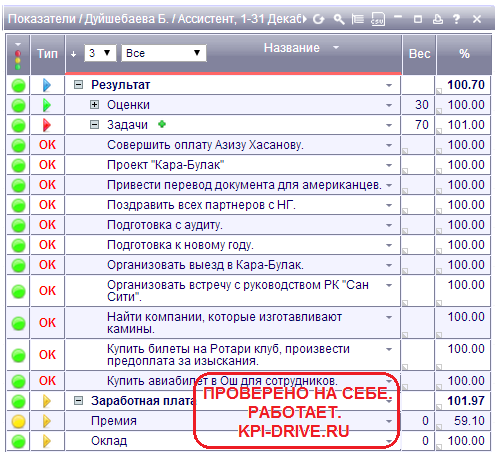
Task: Click yellow status indicator on Премия row
Action: [x=18, y=421]
